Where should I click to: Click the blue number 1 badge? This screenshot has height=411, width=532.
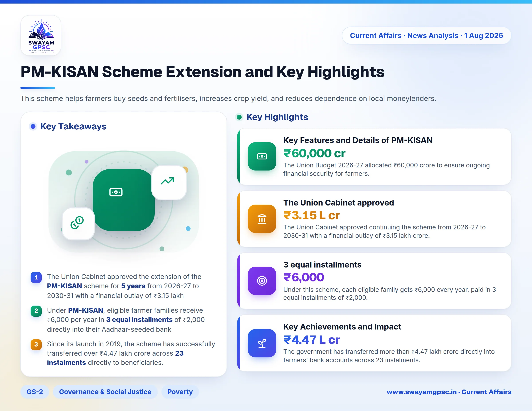(36, 277)
